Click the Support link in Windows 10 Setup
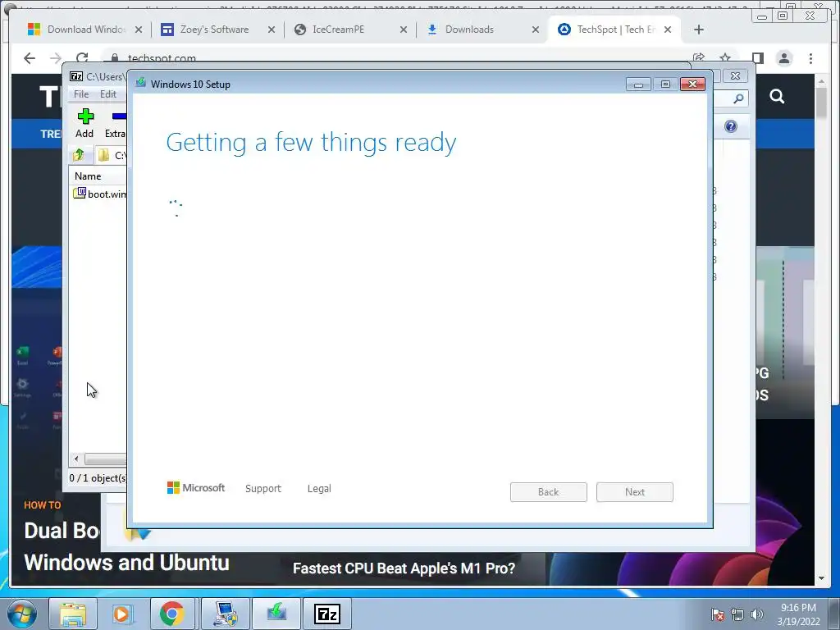This screenshot has width=840, height=630. pos(263,489)
